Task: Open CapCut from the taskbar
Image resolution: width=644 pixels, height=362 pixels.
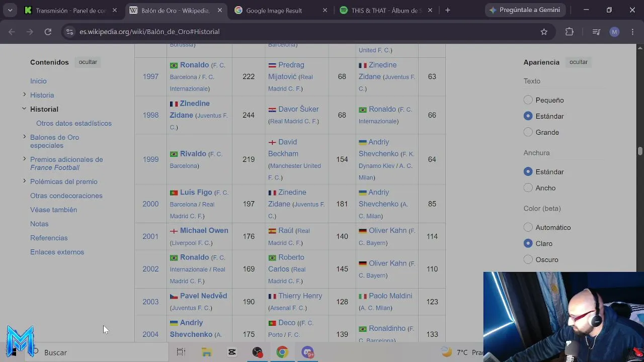Action: (x=232, y=352)
